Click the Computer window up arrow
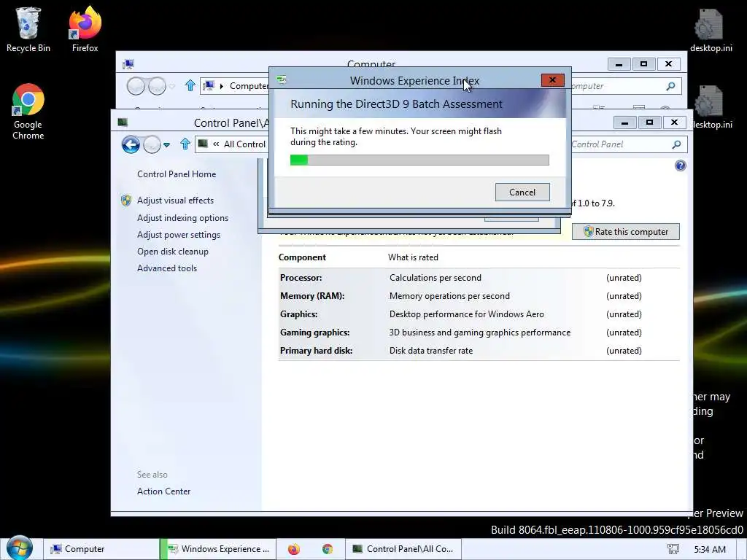This screenshot has width=747, height=560. [x=190, y=86]
